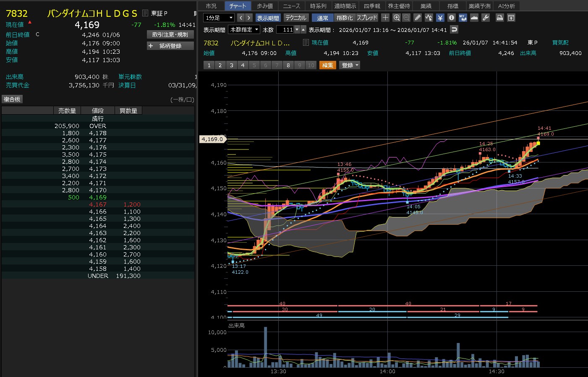This screenshot has width=588, height=377.
Task: Open the chart information icon
Action: 451,18
